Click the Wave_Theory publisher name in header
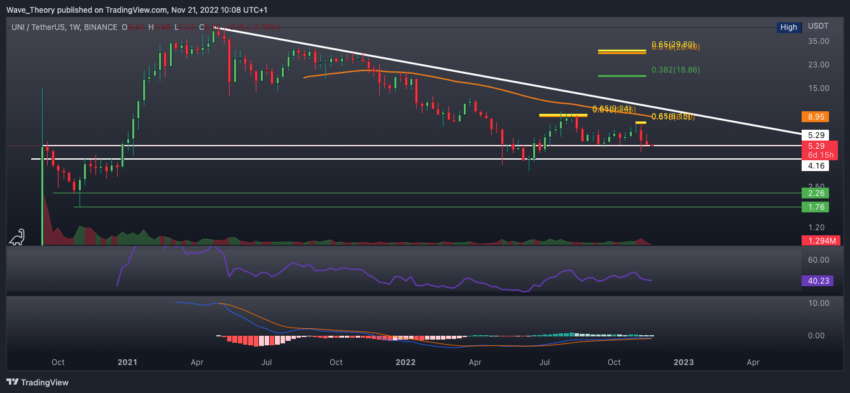This screenshot has width=850, height=393. point(24,10)
